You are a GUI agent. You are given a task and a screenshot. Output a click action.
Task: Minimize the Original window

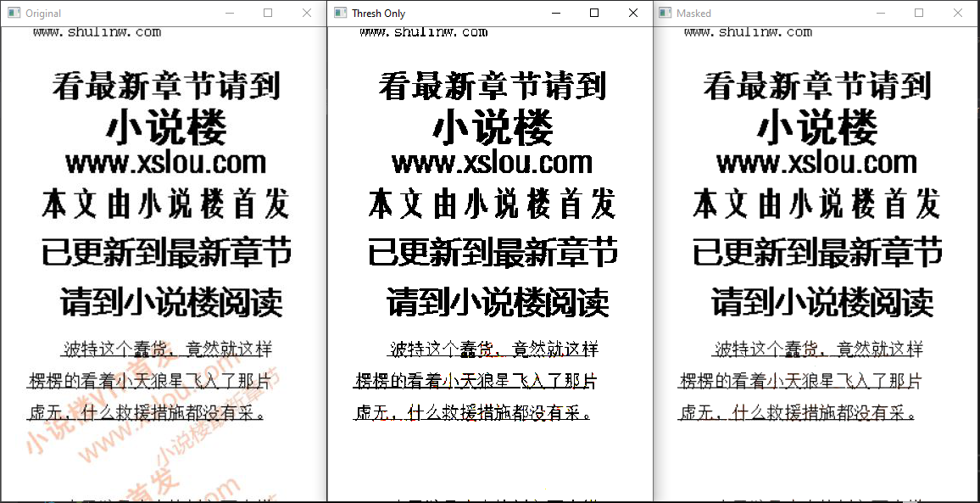[230, 13]
